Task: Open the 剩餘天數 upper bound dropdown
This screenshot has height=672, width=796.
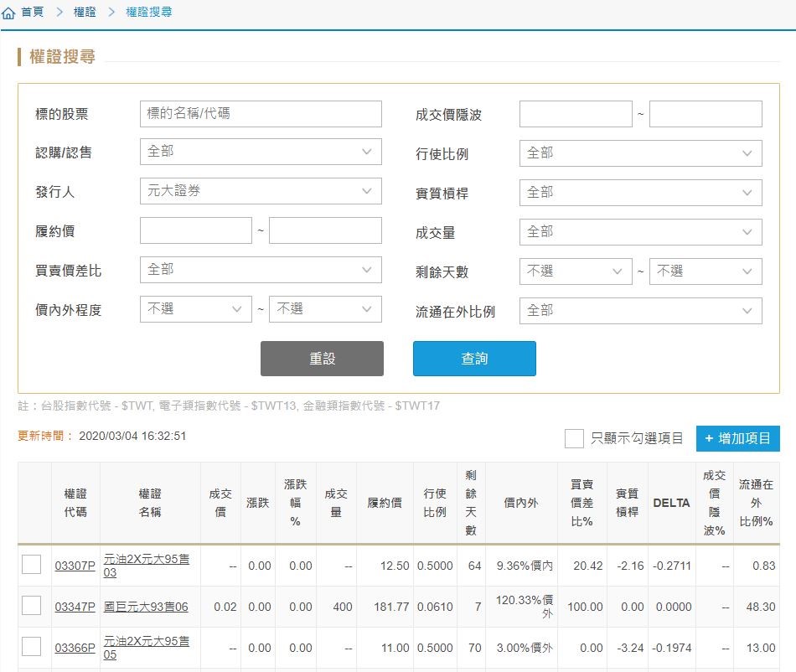Action: pos(706,271)
